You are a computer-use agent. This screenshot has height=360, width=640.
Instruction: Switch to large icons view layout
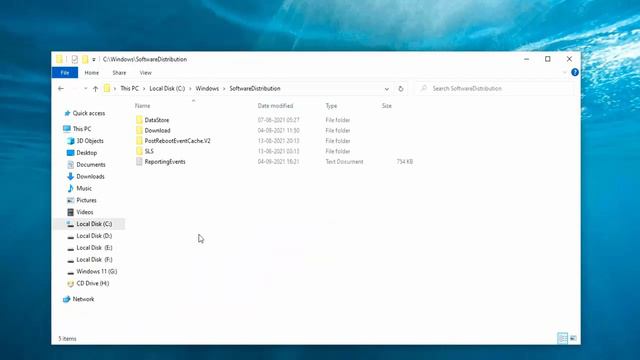pos(573,338)
